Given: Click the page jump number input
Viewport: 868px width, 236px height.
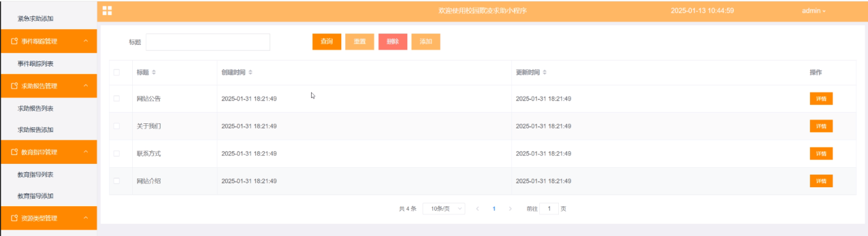Looking at the screenshot, I should tap(549, 208).
